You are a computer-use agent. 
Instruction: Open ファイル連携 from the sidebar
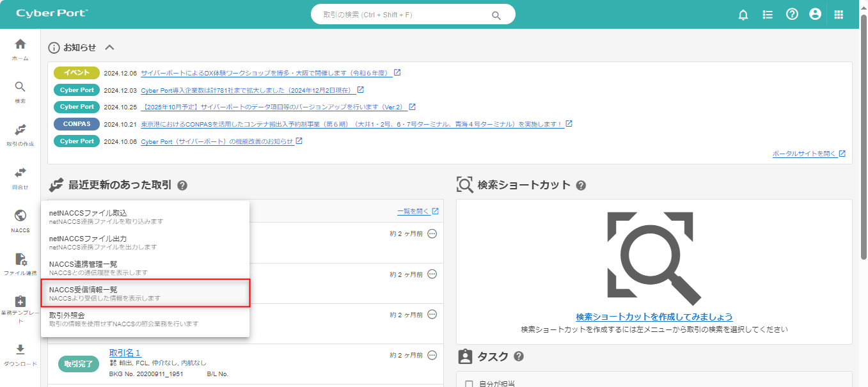(20, 263)
